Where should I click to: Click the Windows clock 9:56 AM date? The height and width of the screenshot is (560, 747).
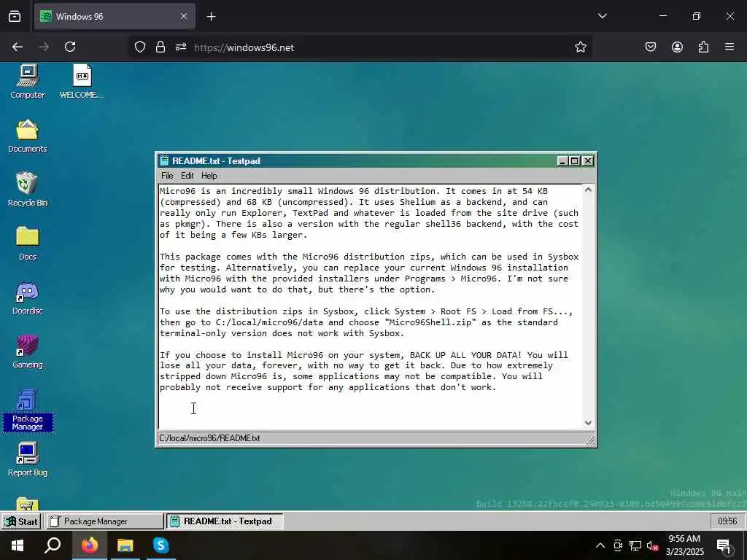[x=684, y=545]
